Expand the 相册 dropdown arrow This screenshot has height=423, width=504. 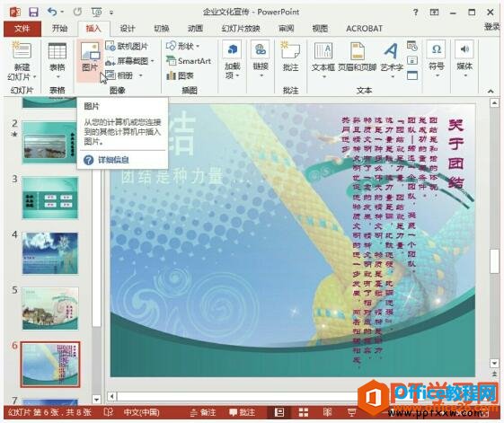(140, 75)
